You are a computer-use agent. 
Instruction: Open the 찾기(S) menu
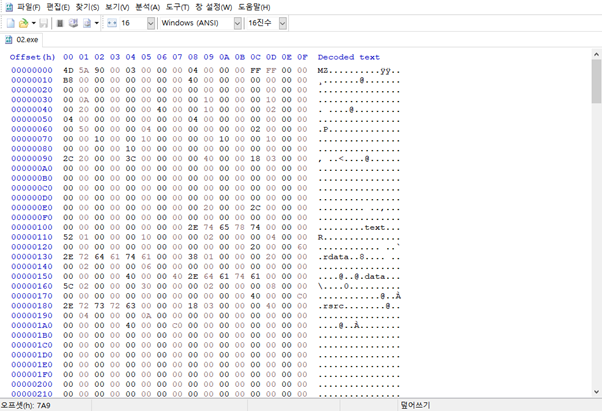(x=87, y=7)
